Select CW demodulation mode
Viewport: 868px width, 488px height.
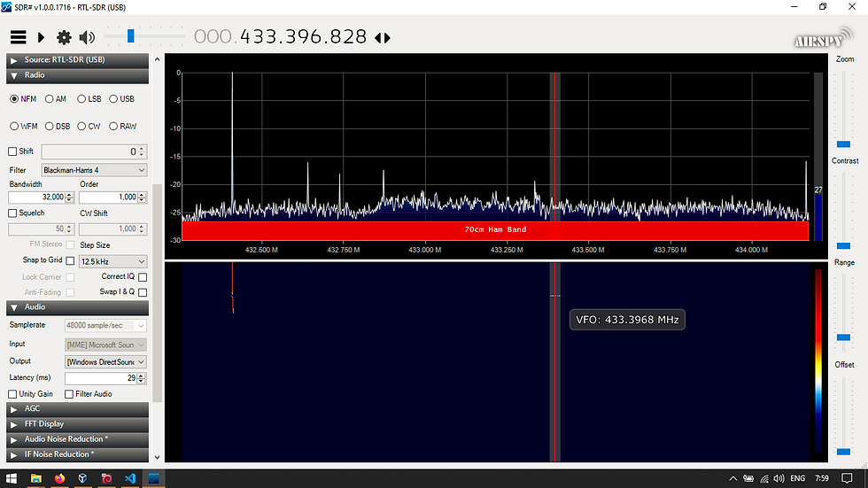(89, 126)
